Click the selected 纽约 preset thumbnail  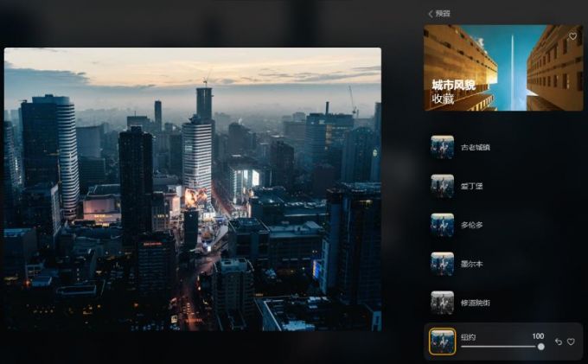442,342
